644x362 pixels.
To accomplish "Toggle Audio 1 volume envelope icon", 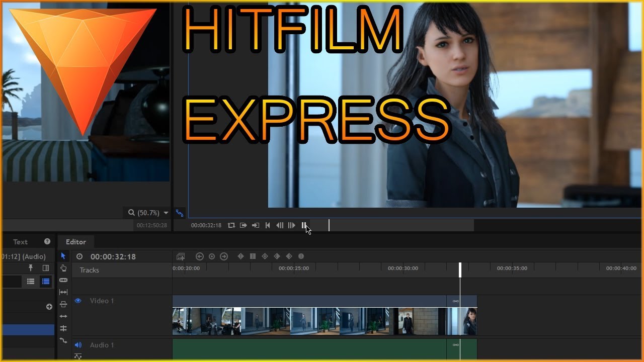I will click(78, 356).
